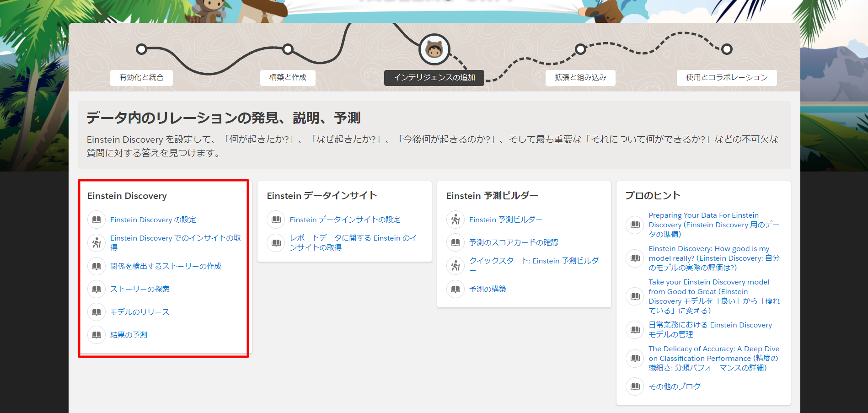Open the 拡張と組み込み stage
The image size is (868, 413).
[x=580, y=77]
